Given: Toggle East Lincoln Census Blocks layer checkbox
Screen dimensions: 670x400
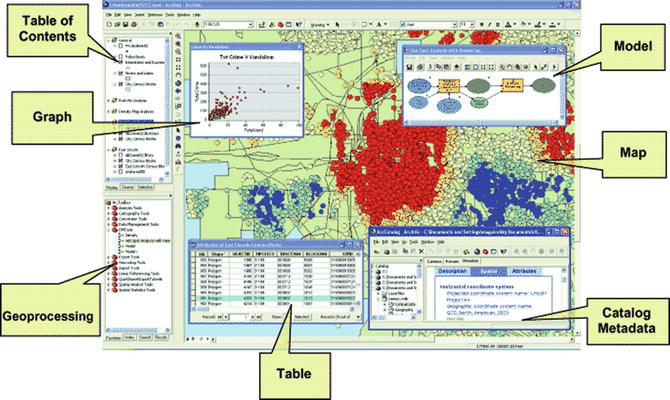Looking at the screenshot, I should [121, 166].
